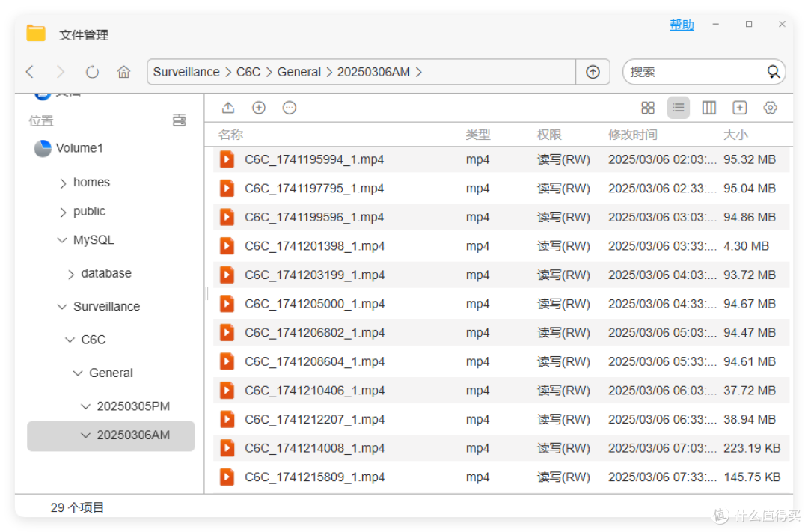
Task: Sort by the 类型 column header
Action: point(477,135)
